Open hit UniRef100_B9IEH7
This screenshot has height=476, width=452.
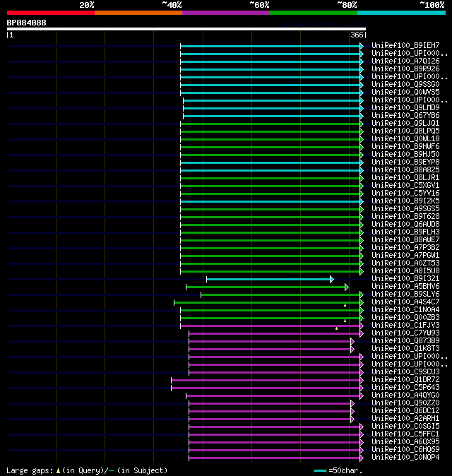click(x=405, y=45)
